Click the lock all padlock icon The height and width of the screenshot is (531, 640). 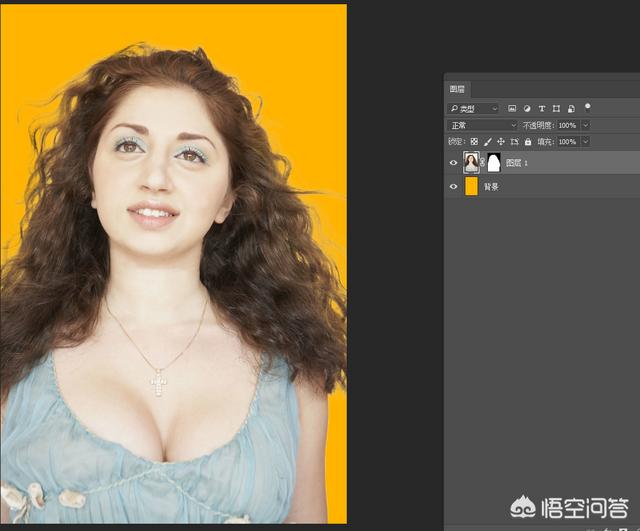(527, 142)
